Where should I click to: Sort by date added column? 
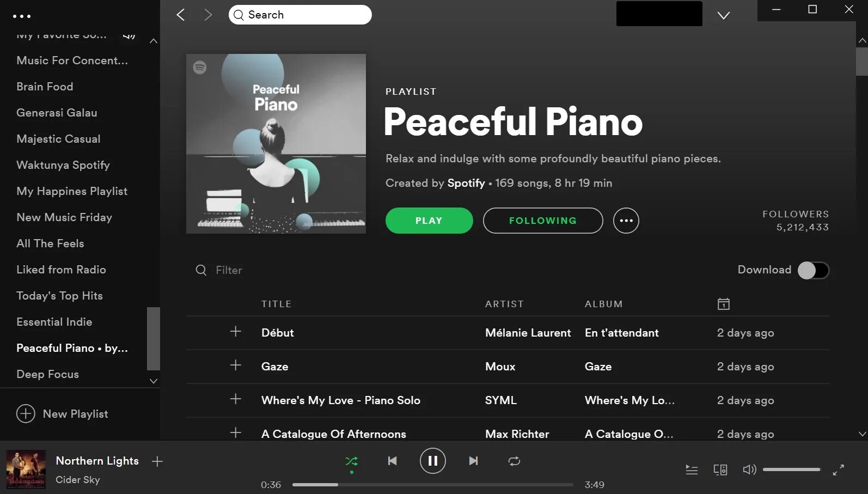[723, 304]
